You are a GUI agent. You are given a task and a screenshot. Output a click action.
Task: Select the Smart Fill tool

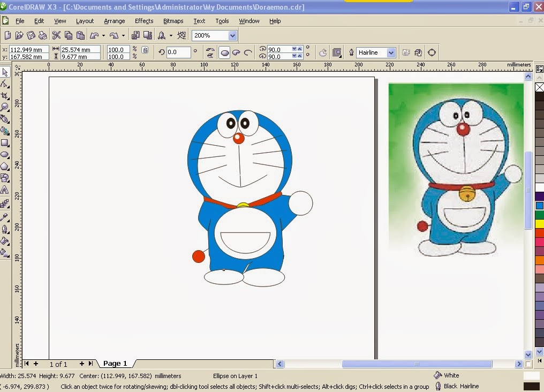pos(5,131)
